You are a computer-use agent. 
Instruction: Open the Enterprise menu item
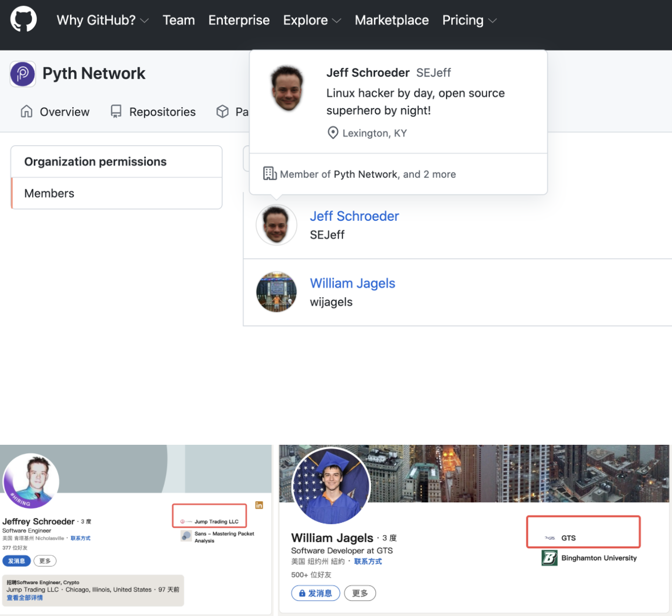pyautogui.click(x=239, y=20)
